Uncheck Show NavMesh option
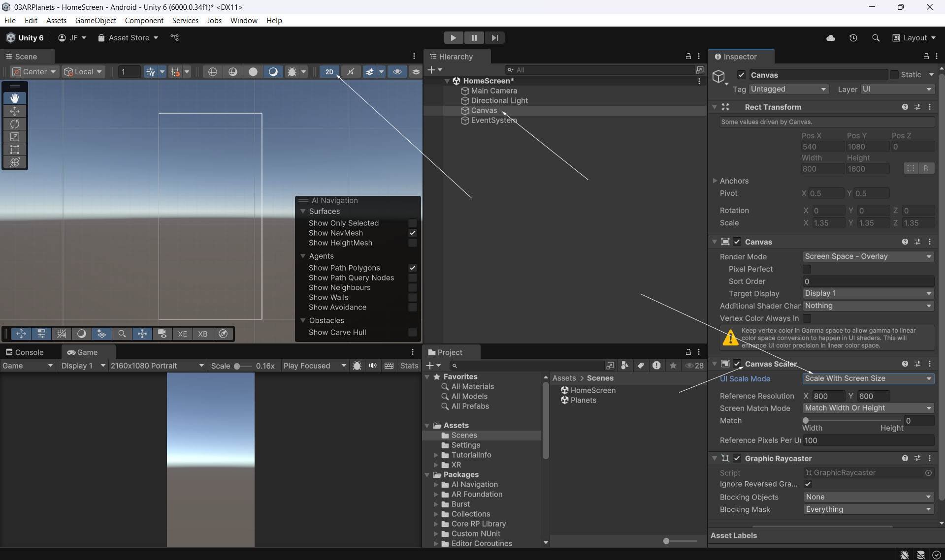 pyautogui.click(x=412, y=233)
